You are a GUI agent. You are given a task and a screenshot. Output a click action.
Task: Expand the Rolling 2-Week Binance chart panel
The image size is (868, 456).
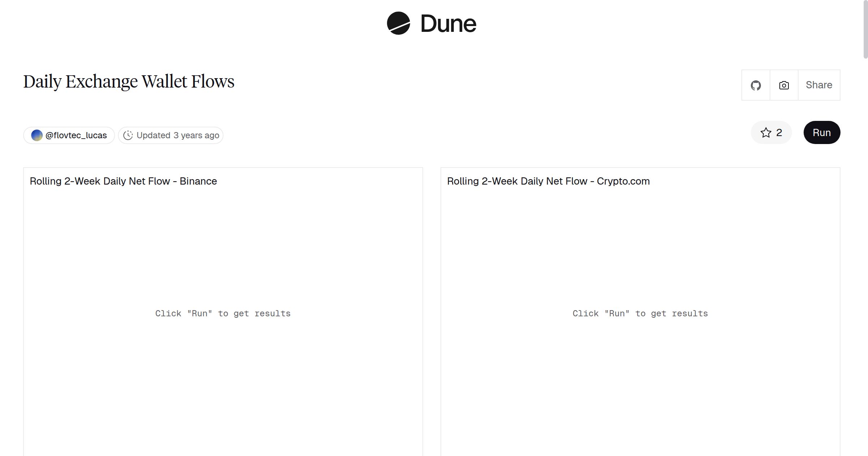223,313
